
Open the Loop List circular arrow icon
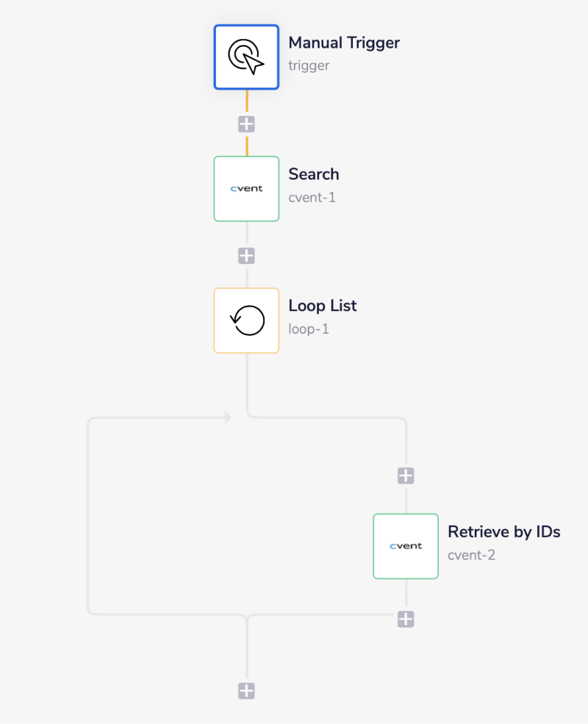coord(246,320)
